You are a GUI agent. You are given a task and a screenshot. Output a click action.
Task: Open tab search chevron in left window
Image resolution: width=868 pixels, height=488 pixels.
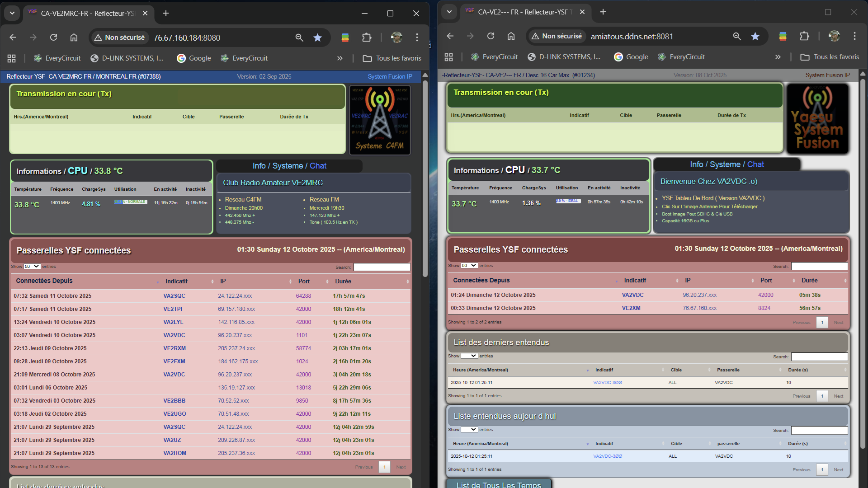[x=12, y=13]
